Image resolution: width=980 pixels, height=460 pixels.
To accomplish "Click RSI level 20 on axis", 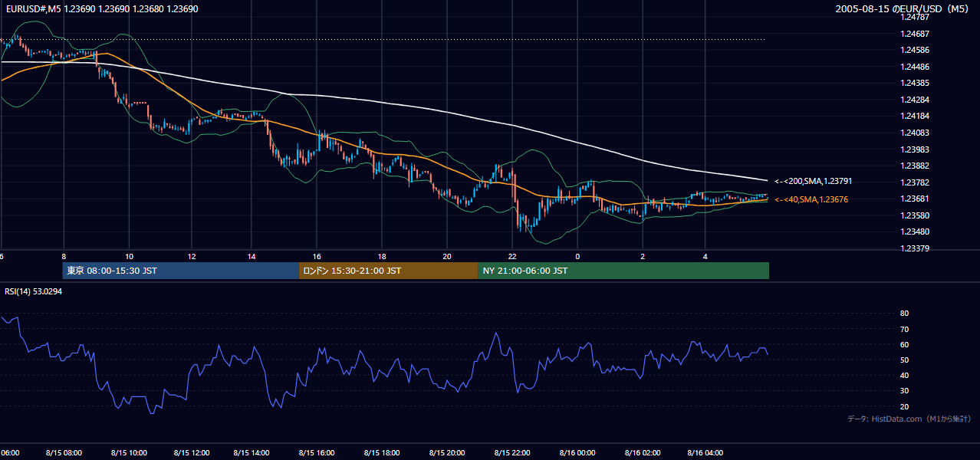I will [x=904, y=406].
